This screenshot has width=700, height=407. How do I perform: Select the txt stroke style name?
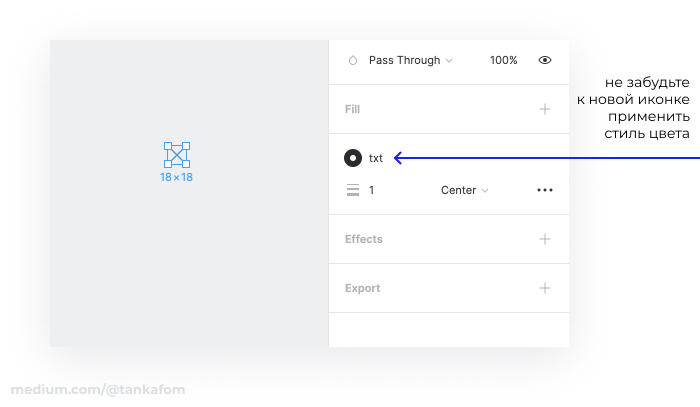(x=375, y=158)
